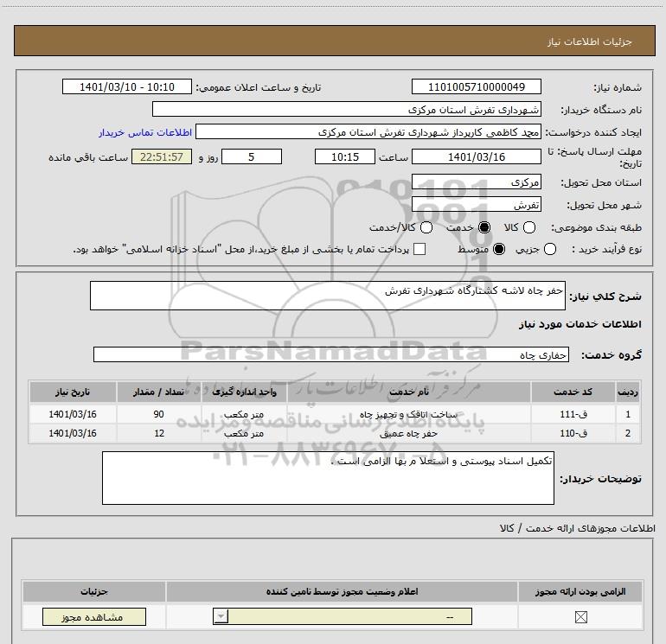Screen dimensions: 666x644
Task: Click the واحد اندازه گیری column header
Action: point(244,392)
